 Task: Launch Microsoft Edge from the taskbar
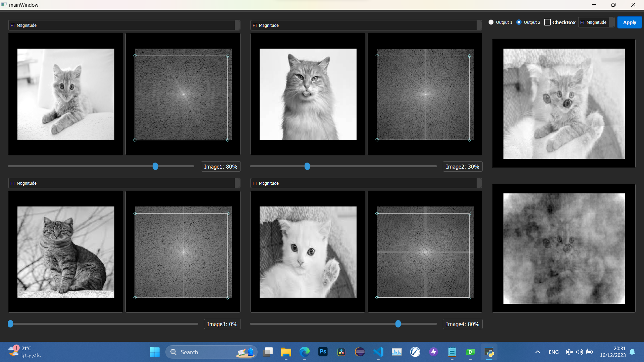pyautogui.click(x=304, y=352)
